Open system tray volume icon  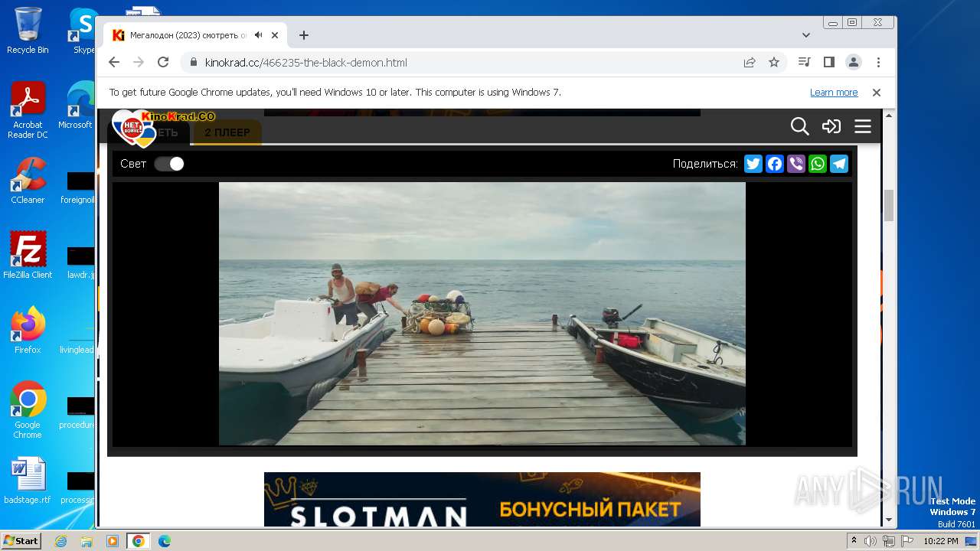tap(871, 541)
